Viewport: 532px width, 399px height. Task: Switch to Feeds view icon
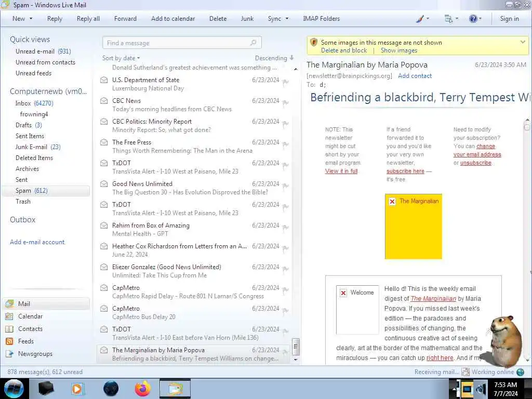(x=9, y=341)
